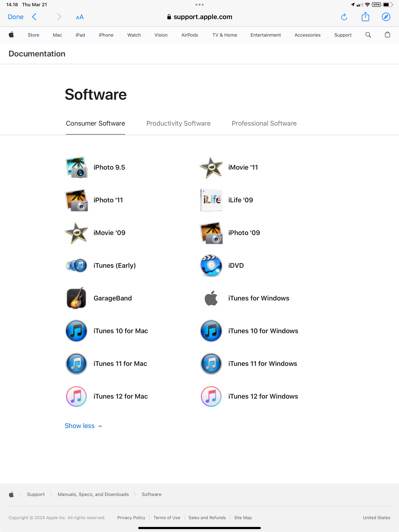Open the Support menu item
The height and width of the screenshot is (532, 399).
(343, 35)
